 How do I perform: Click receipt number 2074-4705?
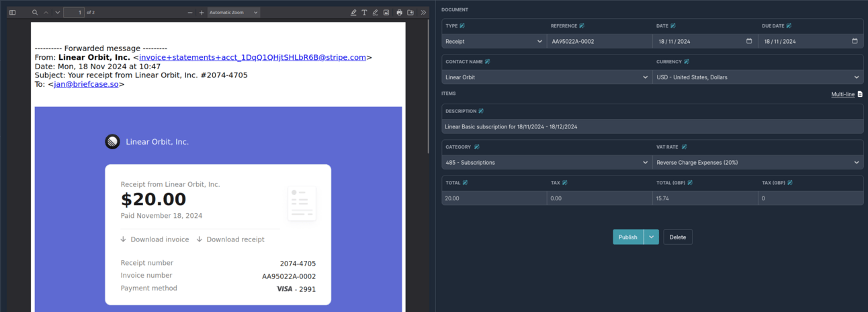point(298,264)
